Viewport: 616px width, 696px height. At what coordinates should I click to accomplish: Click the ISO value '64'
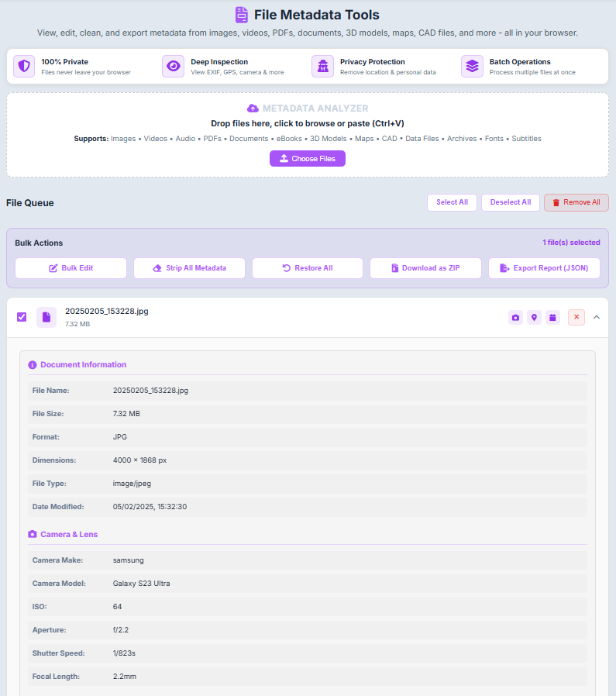point(117,607)
